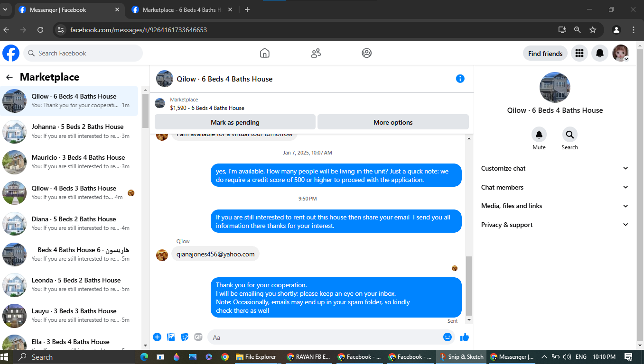Click the chat messages scrollbar thumb
Image resolution: width=644 pixels, height=364 pixels.
click(x=469, y=286)
